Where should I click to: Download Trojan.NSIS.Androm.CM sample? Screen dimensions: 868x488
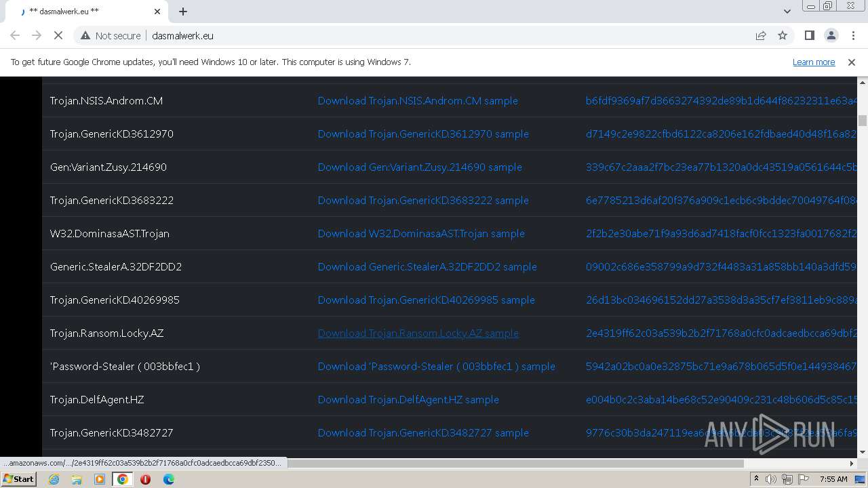click(x=418, y=100)
